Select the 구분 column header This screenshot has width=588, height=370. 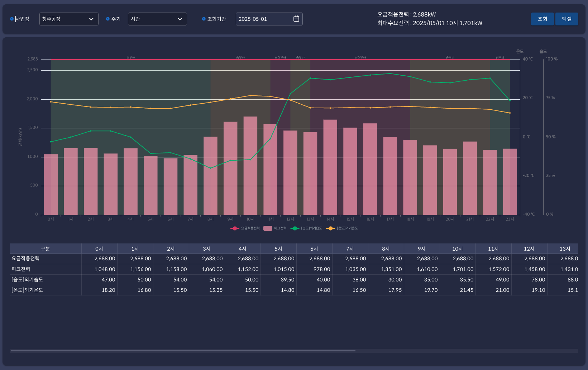tap(46, 249)
